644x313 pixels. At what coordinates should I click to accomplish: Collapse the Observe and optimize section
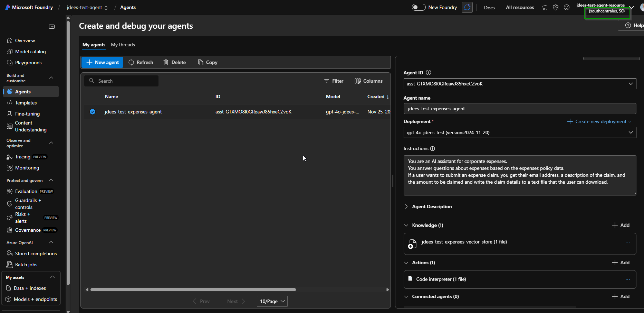(x=51, y=143)
